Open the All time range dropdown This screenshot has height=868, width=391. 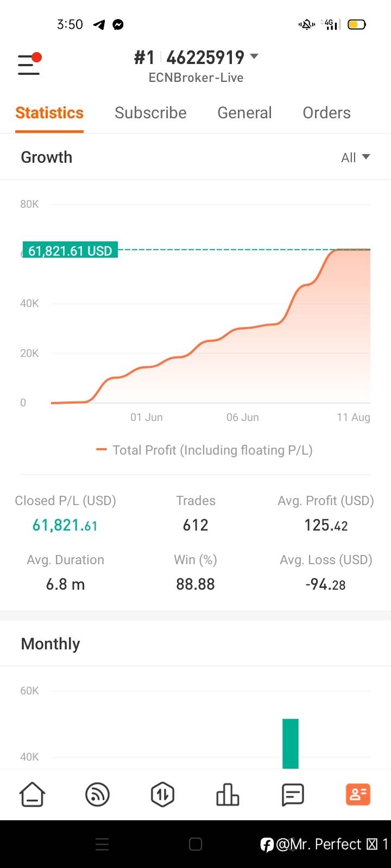[x=355, y=157]
